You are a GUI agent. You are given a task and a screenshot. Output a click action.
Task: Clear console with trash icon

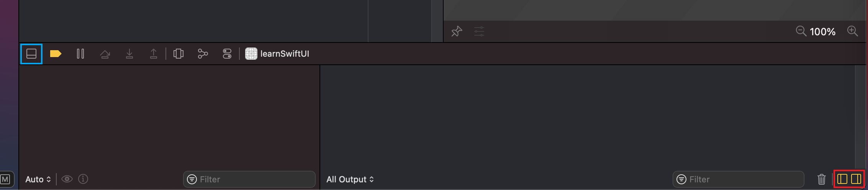coord(821,179)
